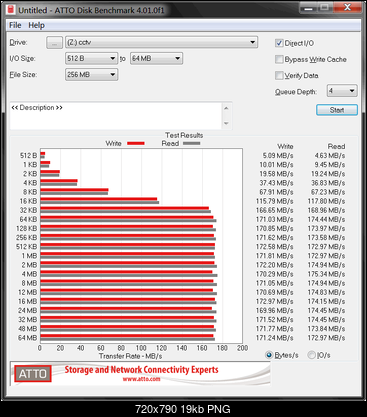
Task: Click the 1 MB write value 171.81 MB/s
Action: coord(275,256)
